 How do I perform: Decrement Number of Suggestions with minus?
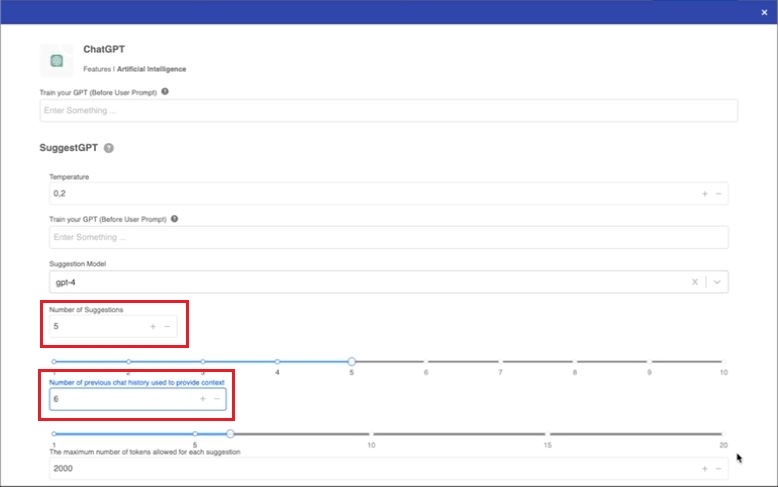(167, 326)
